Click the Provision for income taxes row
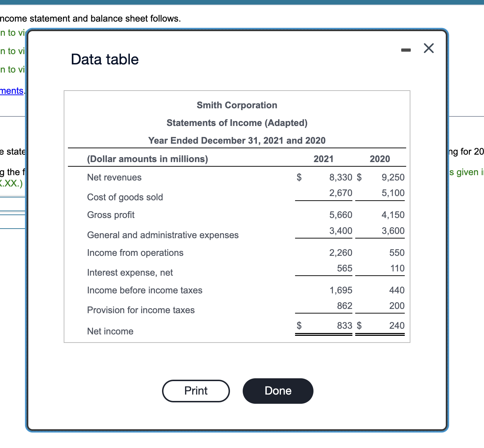Screen dimensions: 484x448 point(141,310)
